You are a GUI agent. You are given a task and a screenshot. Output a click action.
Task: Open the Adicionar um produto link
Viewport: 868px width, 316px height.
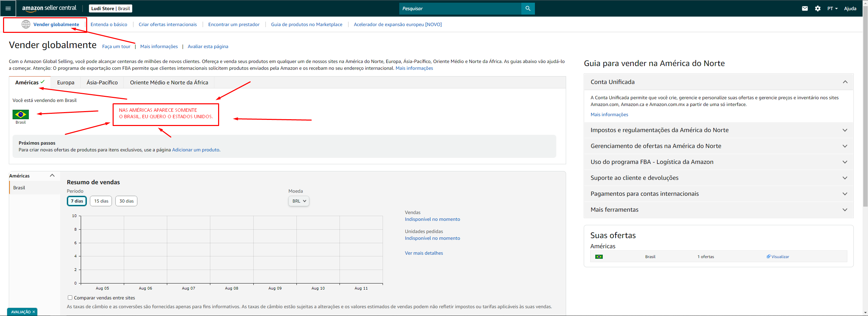pyautogui.click(x=196, y=150)
